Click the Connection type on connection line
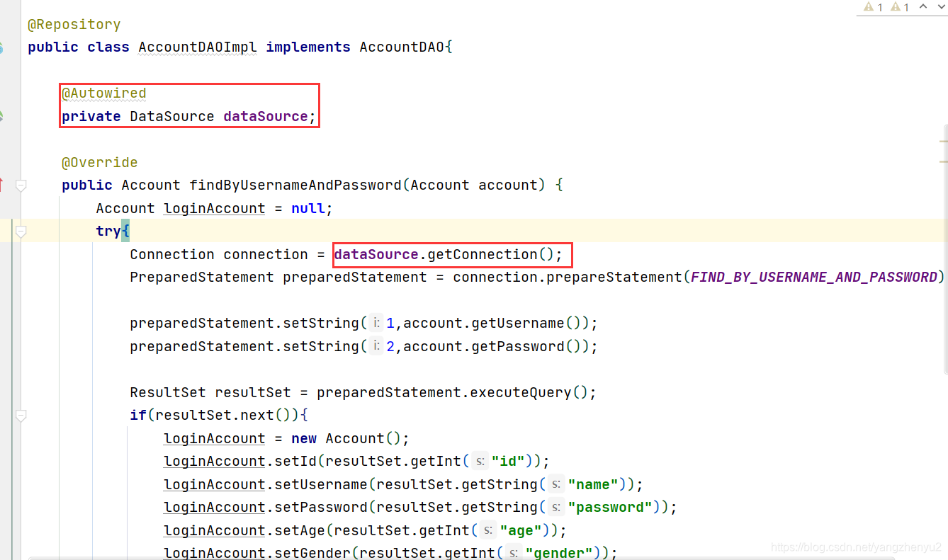Screen dimensions: 948x560 [172, 255]
